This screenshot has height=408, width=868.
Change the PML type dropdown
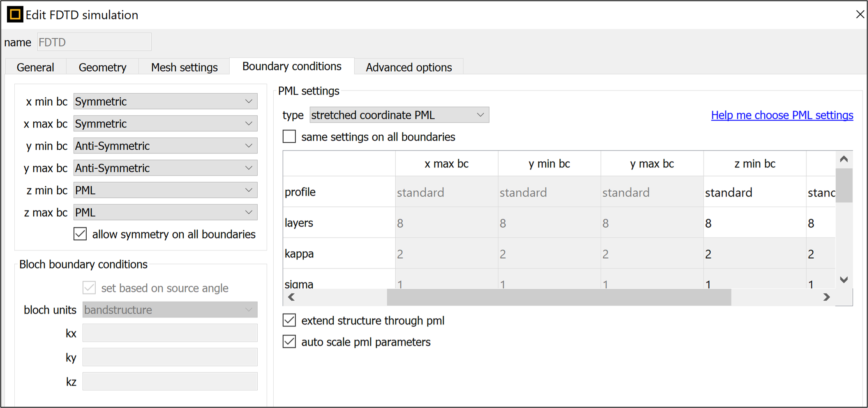[399, 115]
